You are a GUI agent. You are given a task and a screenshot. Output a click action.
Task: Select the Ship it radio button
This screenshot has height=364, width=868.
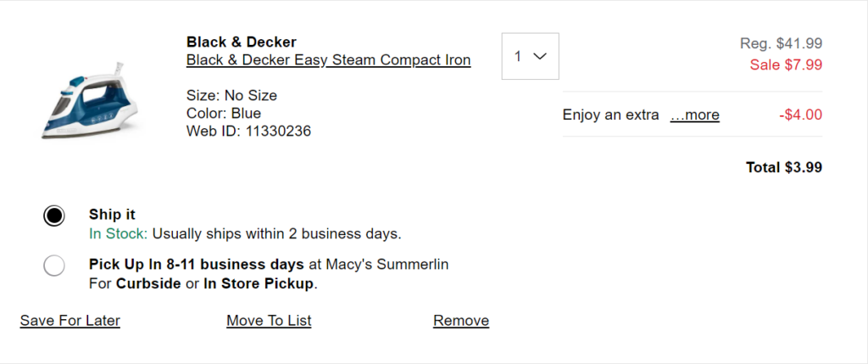click(x=54, y=216)
